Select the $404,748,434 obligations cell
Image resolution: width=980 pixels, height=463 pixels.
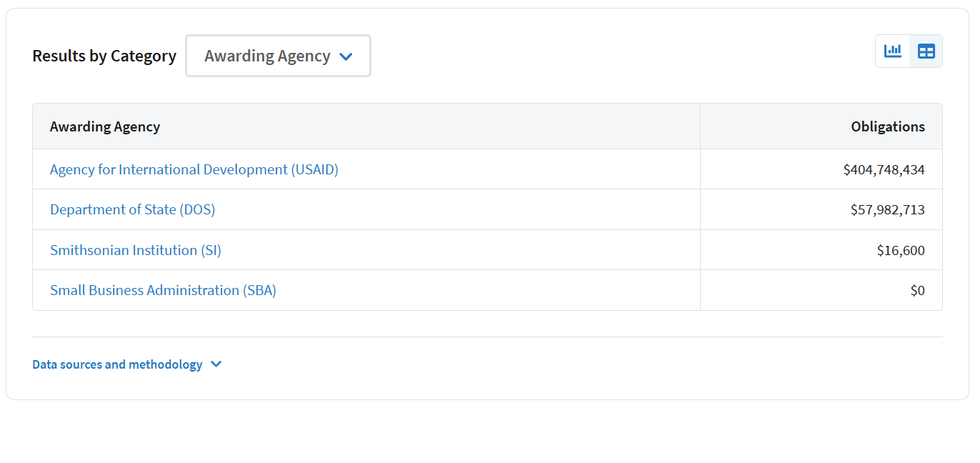821,169
